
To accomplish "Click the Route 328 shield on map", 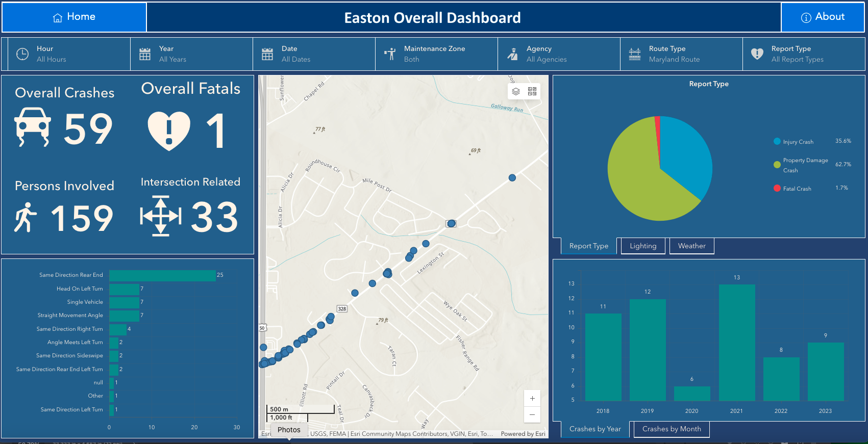I will (x=342, y=309).
